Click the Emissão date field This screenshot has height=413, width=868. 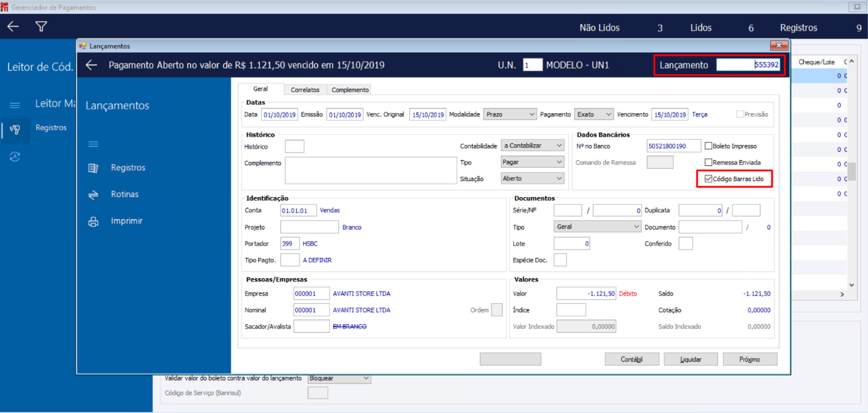click(345, 114)
